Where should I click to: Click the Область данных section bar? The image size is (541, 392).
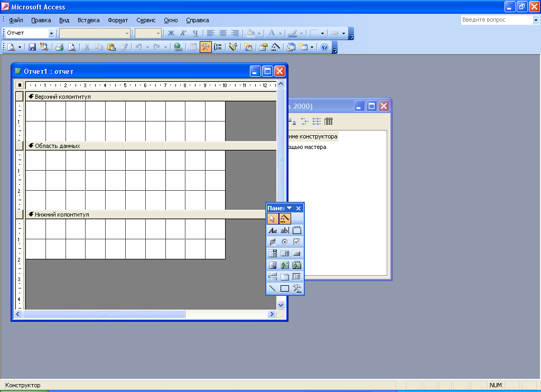151,146
